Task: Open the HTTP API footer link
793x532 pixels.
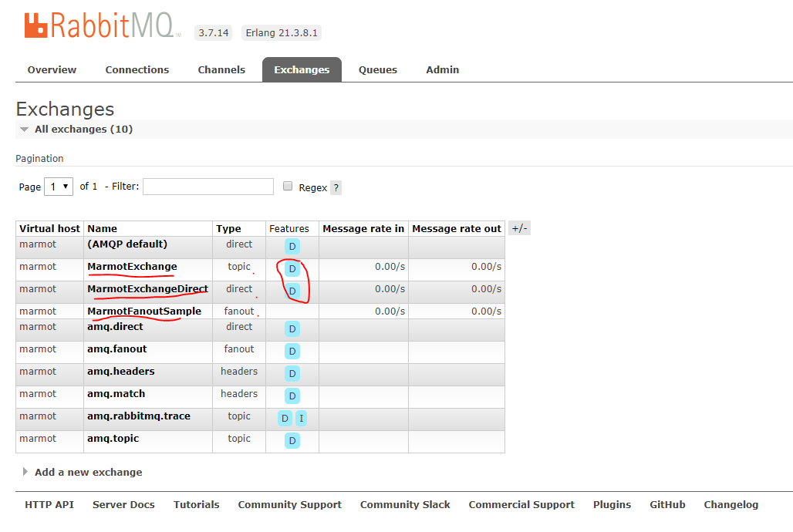Action: click(x=49, y=505)
